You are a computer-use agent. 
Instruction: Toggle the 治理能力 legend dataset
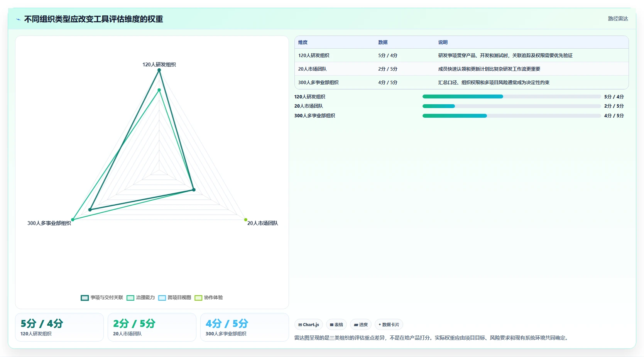click(x=140, y=298)
